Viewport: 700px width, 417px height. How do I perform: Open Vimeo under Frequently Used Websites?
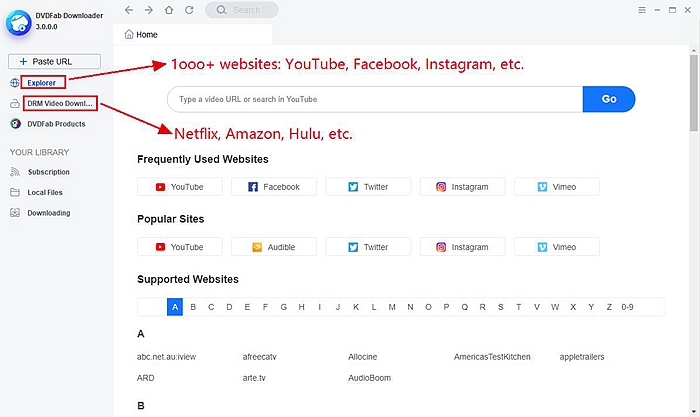coord(557,187)
